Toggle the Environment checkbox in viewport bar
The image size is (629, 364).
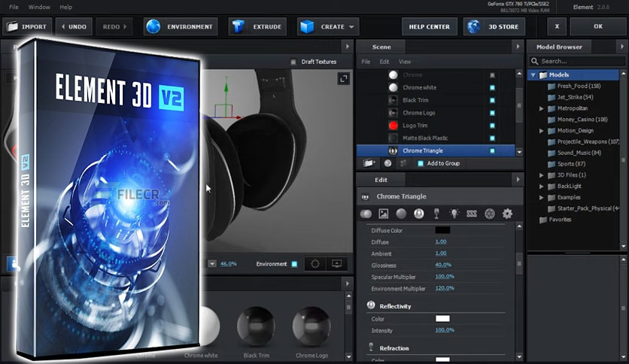294,264
